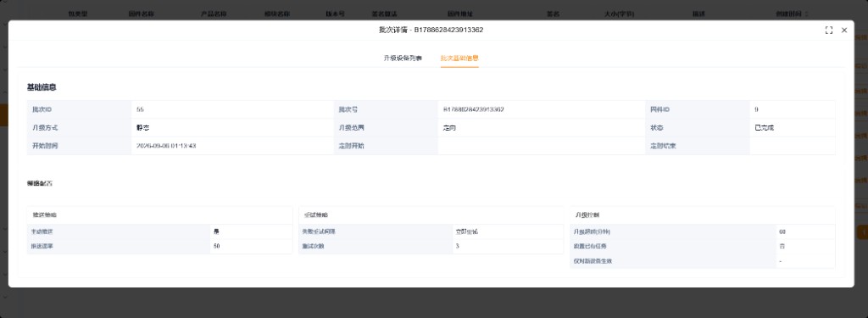Click the 重试策略 card header
The width and height of the screenshot is (868, 318).
pos(431,215)
